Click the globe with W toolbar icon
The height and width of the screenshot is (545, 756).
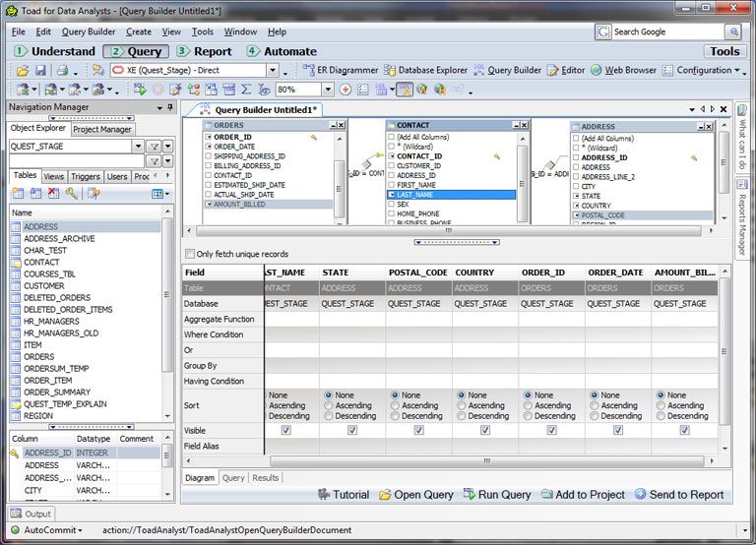pyautogui.click(x=422, y=90)
